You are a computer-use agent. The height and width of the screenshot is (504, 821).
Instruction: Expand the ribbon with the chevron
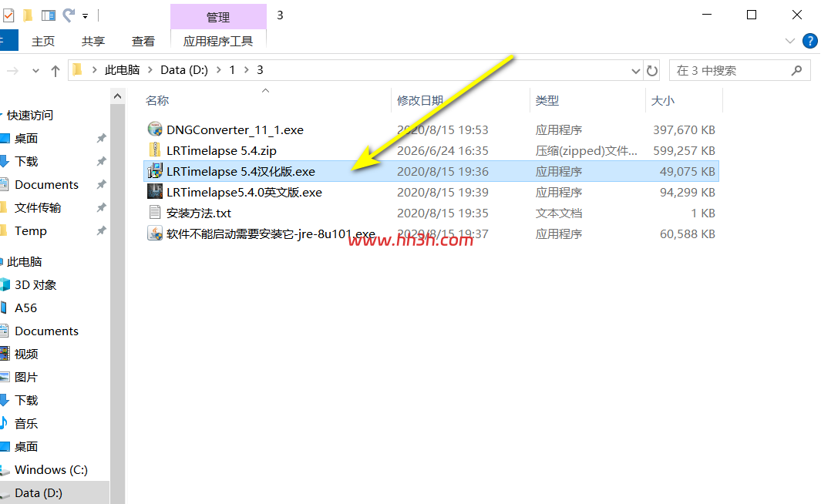coord(790,41)
